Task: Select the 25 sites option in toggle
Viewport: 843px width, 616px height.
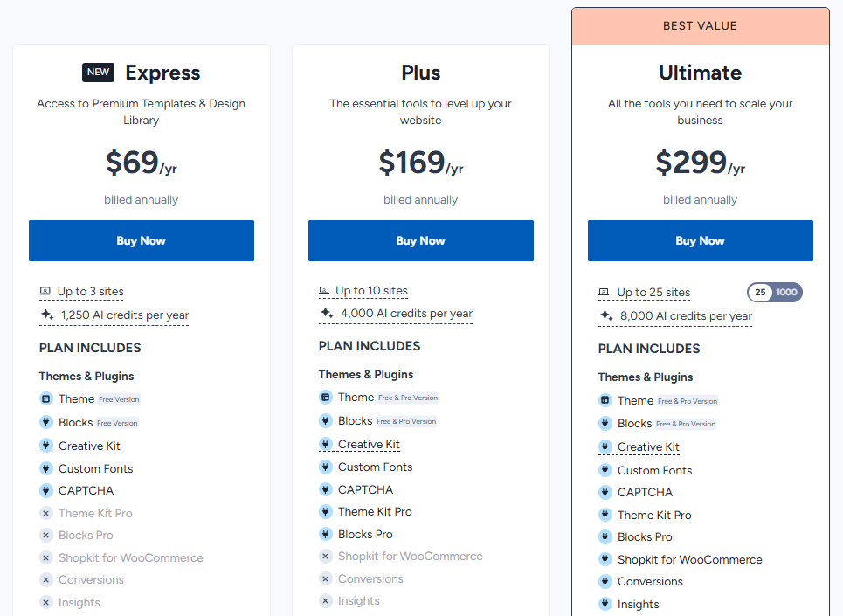Action: coord(760,292)
